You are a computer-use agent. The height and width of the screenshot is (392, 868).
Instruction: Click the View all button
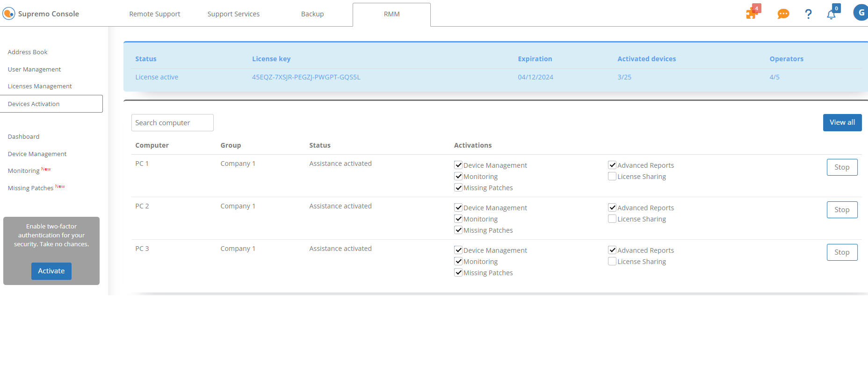point(842,122)
